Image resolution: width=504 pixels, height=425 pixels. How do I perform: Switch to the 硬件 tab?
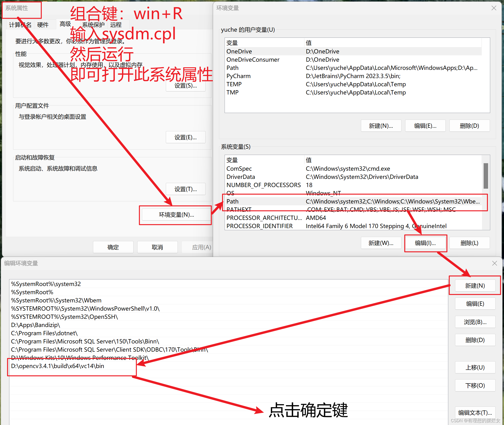pos(43,24)
